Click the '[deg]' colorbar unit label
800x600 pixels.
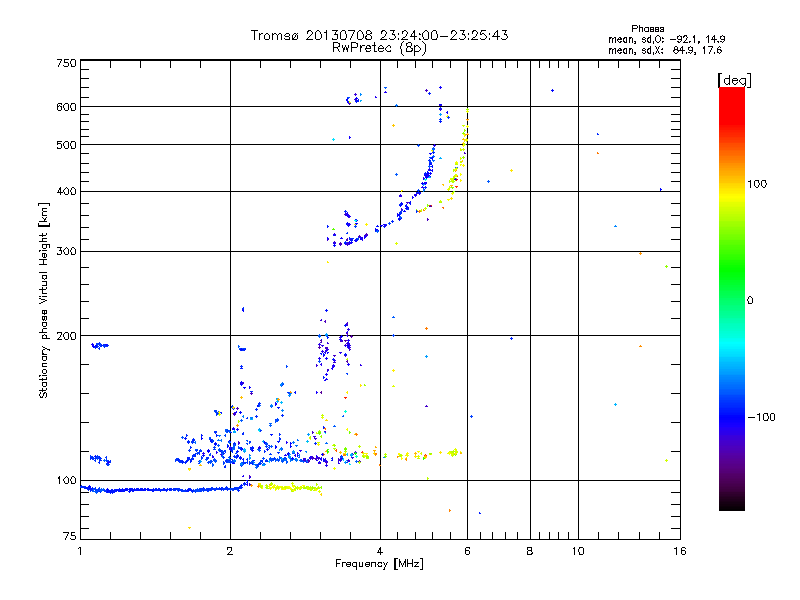click(x=734, y=80)
